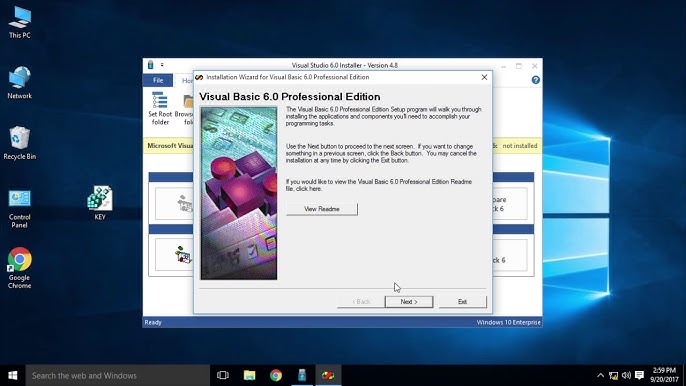Open Control Panel desktop shortcut
Image resolution: width=686 pixels, height=386 pixels.
[19, 209]
